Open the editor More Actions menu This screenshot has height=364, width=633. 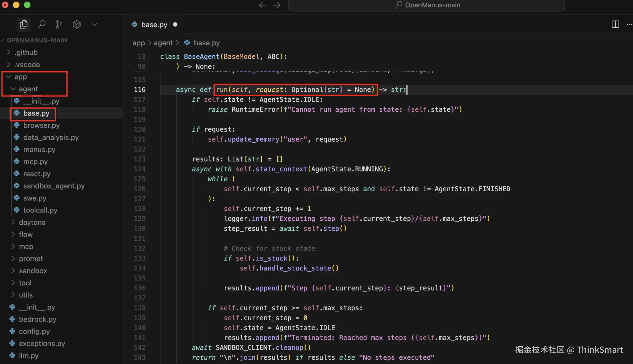click(x=629, y=24)
